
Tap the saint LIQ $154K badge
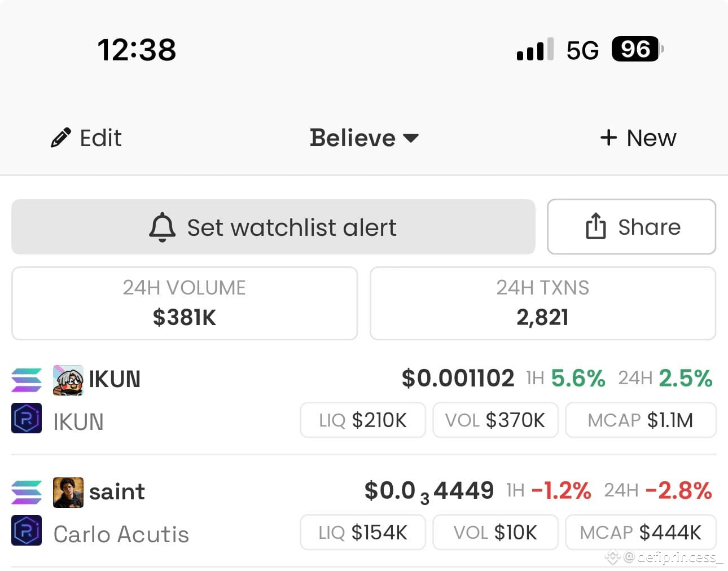363,532
